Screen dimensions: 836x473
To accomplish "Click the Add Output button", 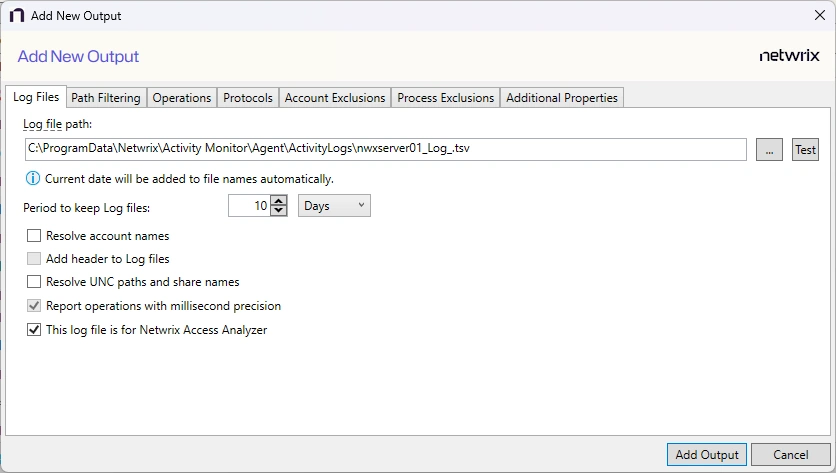I will [706, 454].
